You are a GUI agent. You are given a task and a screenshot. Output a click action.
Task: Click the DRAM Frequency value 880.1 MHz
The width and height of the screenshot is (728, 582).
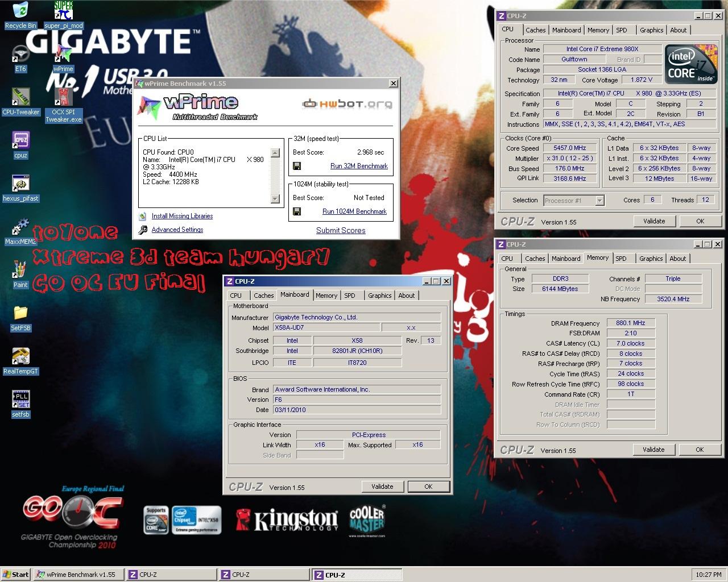(631, 323)
